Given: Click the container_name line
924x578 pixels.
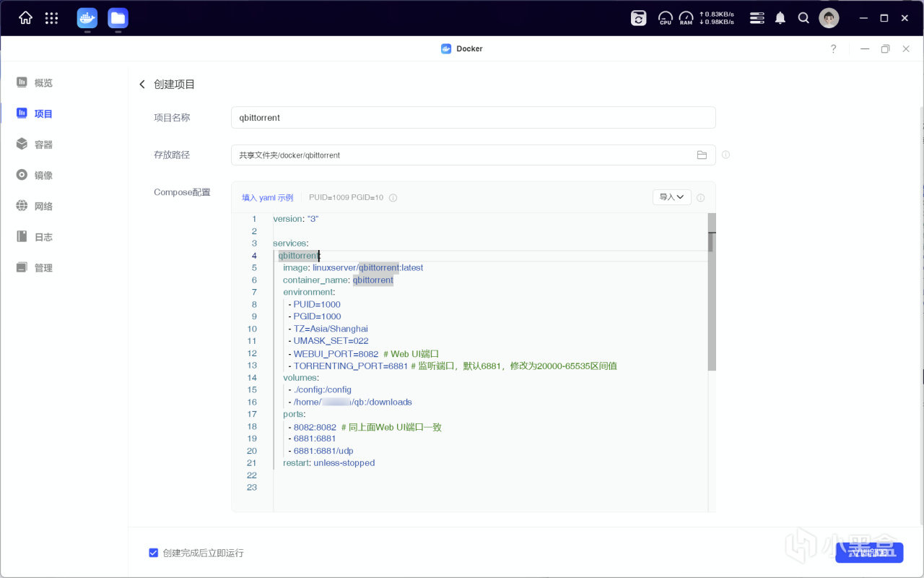Looking at the screenshot, I should [338, 280].
